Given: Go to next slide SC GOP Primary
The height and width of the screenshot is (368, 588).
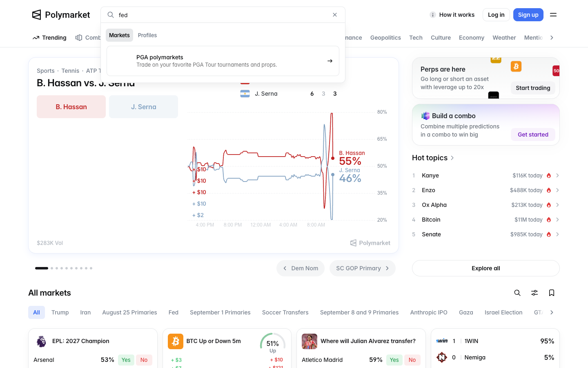Looking at the screenshot, I should point(363,268).
